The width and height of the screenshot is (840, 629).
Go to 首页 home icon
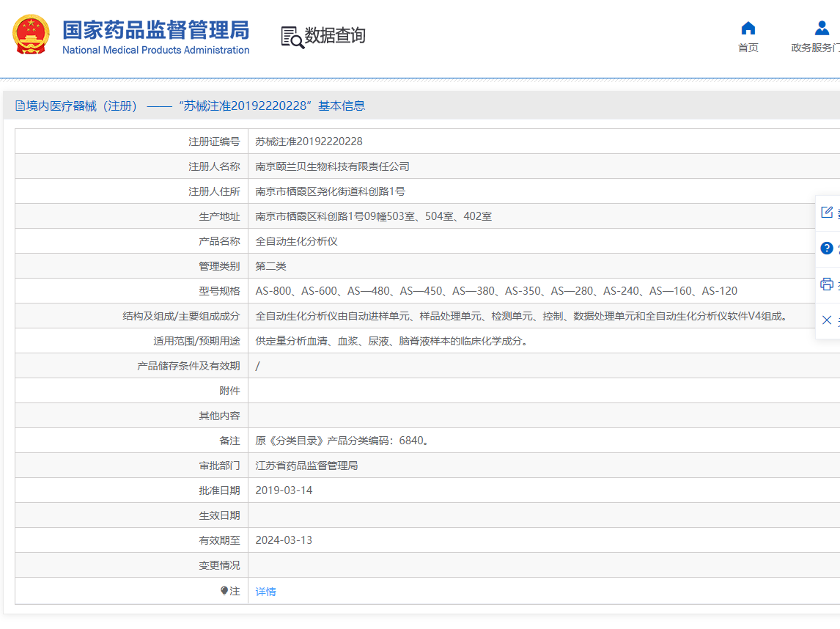[x=748, y=28]
